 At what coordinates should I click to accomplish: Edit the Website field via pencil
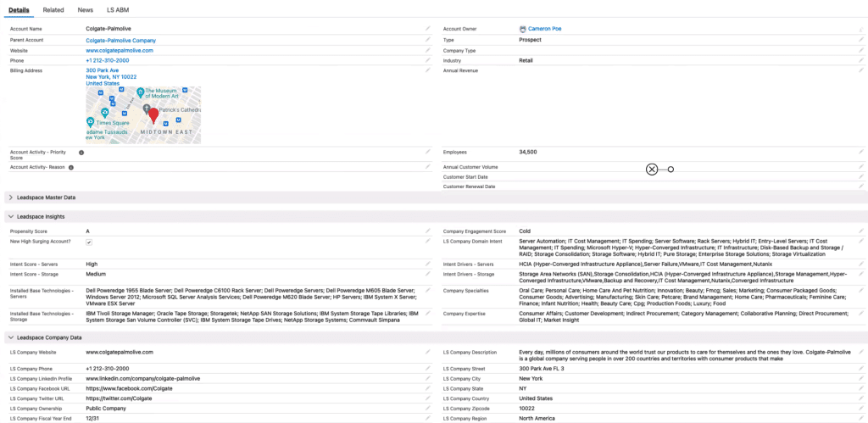[427, 50]
